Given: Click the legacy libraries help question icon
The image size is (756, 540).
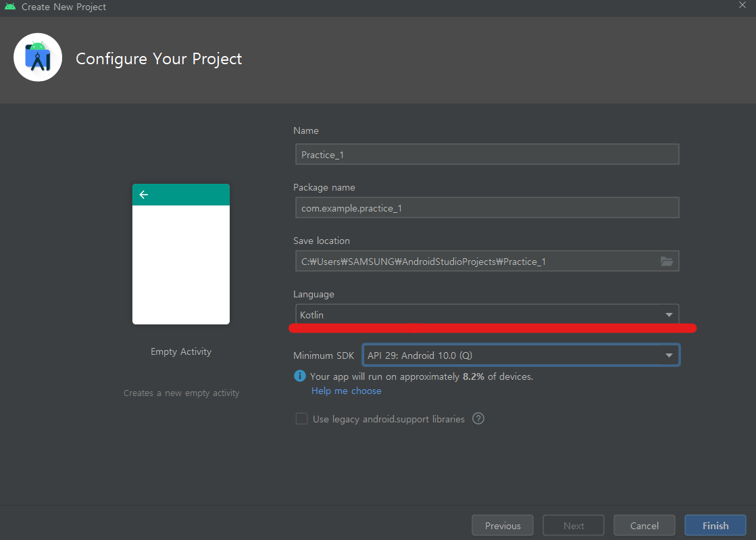Looking at the screenshot, I should pos(478,418).
